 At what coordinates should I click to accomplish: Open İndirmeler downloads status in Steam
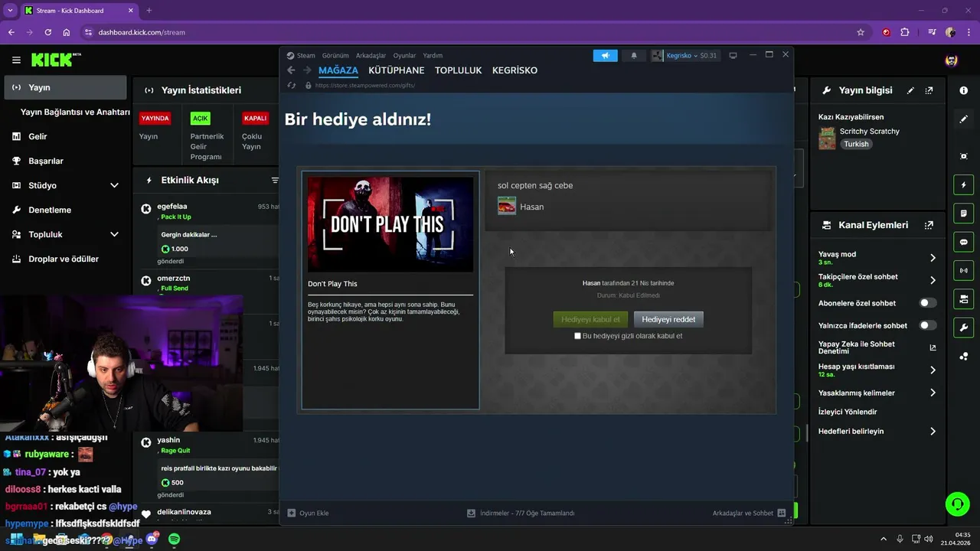click(521, 513)
